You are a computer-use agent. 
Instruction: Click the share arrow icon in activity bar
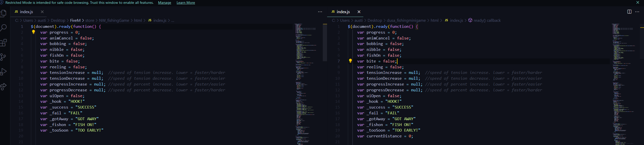pos(3,87)
